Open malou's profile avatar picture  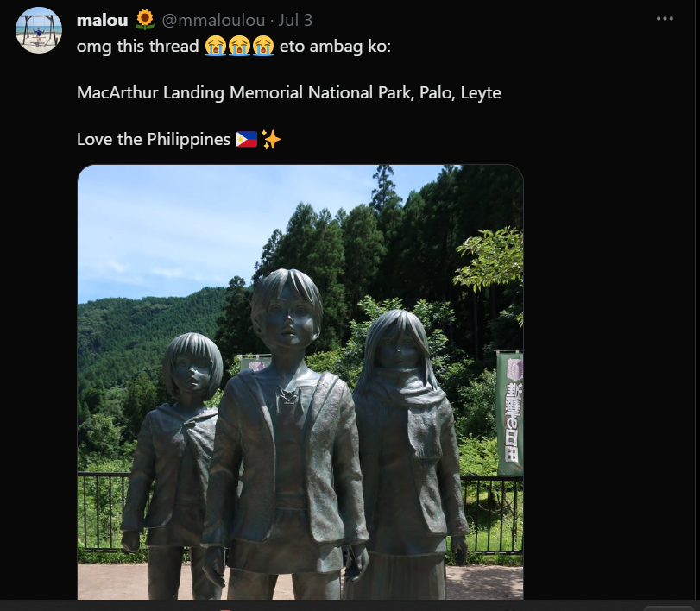tap(39, 30)
